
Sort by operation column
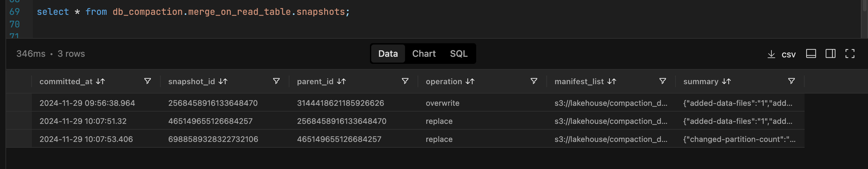(x=470, y=81)
